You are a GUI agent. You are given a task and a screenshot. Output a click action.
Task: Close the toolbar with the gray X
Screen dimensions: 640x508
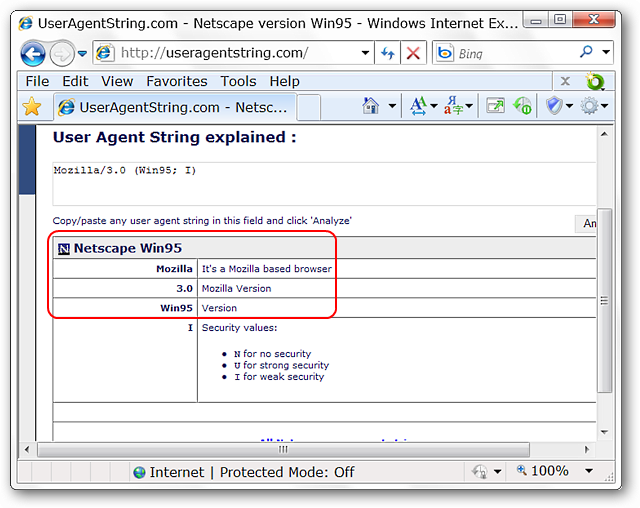(x=565, y=81)
